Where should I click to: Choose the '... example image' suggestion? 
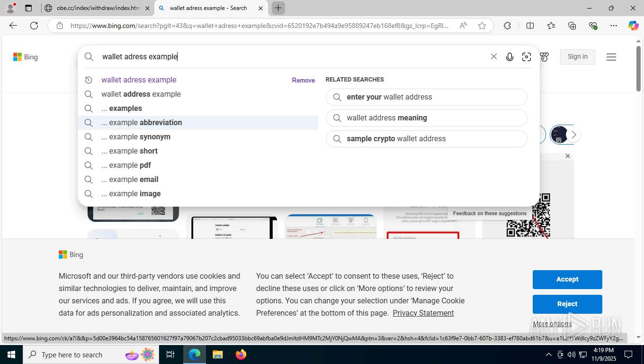click(198, 194)
